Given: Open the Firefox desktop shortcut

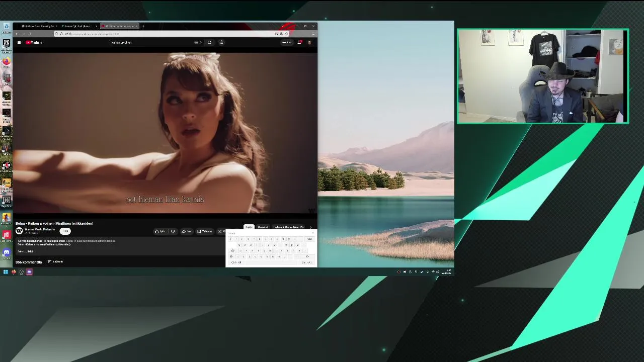Looking at the screenshot, I should tap(6, 62).
